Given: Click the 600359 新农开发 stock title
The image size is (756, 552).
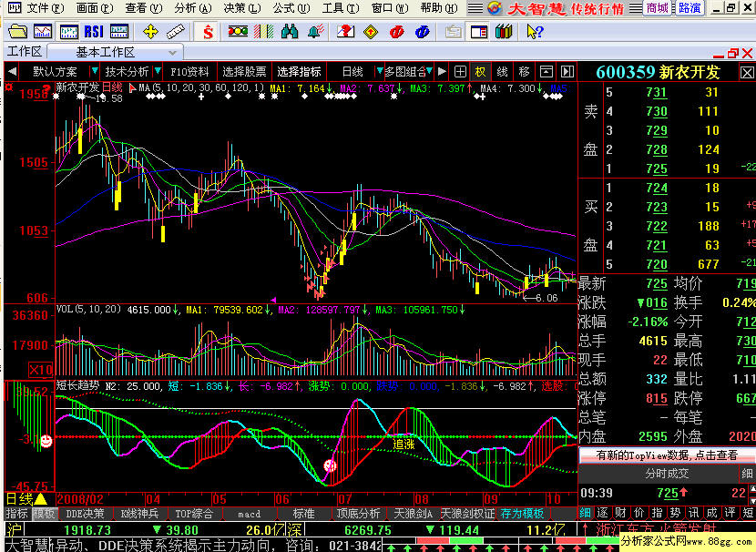Looking at the screenshot, I should [659, 73].
